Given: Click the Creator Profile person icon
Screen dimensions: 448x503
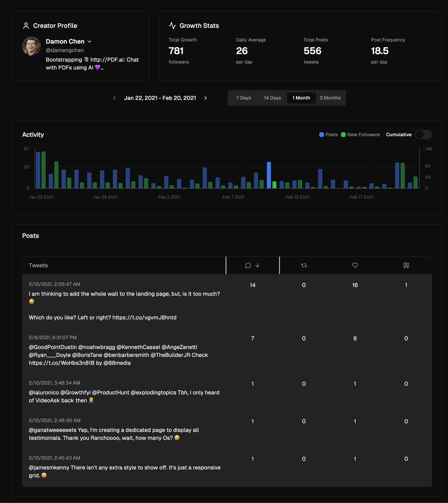Looking at the screenshot, I should (26, 26).
